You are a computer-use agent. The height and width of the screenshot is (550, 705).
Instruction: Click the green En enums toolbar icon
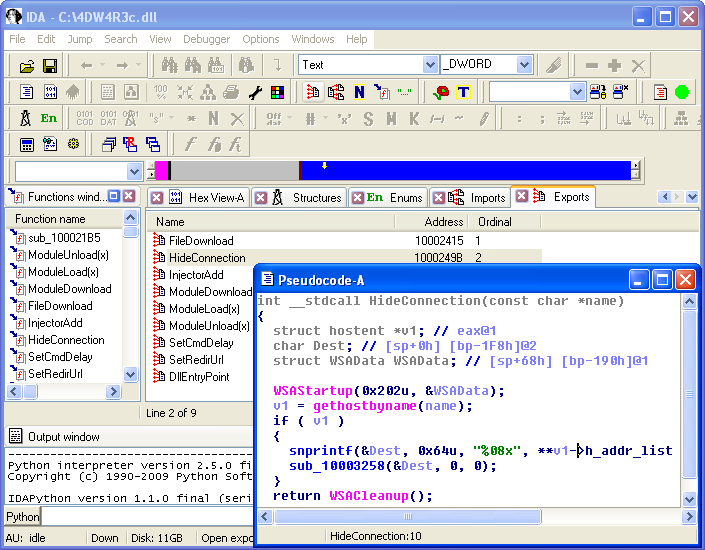[49, 118]
